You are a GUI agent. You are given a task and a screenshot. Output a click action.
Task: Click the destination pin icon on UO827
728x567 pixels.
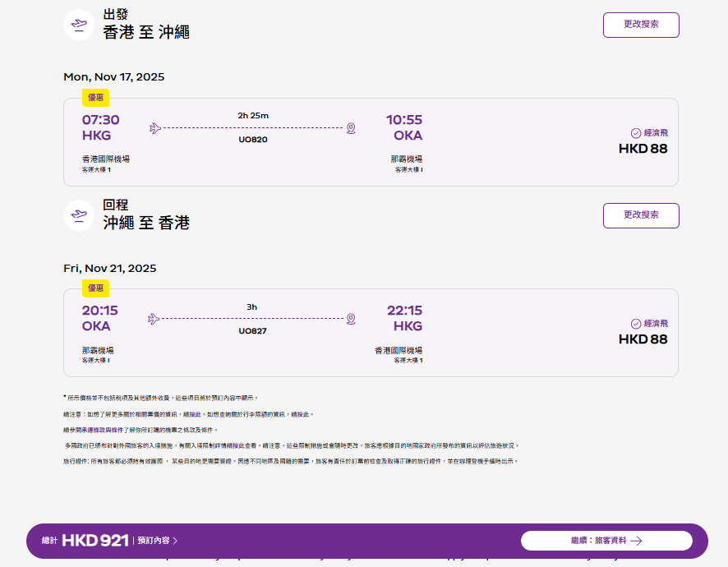(x=351, y=319)
